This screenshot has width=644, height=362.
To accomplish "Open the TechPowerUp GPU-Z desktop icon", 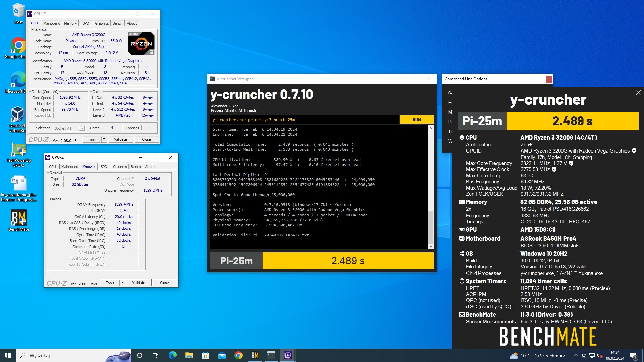I will pos(19,154).
